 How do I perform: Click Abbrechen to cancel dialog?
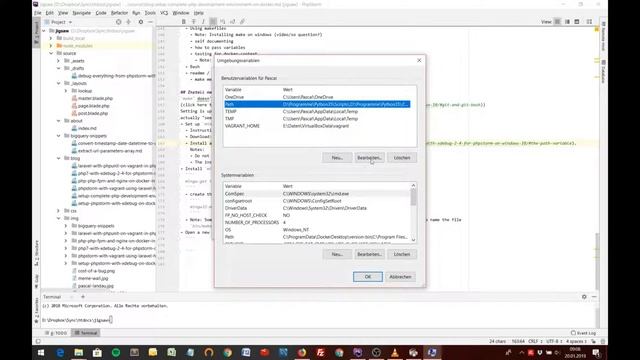400,277
